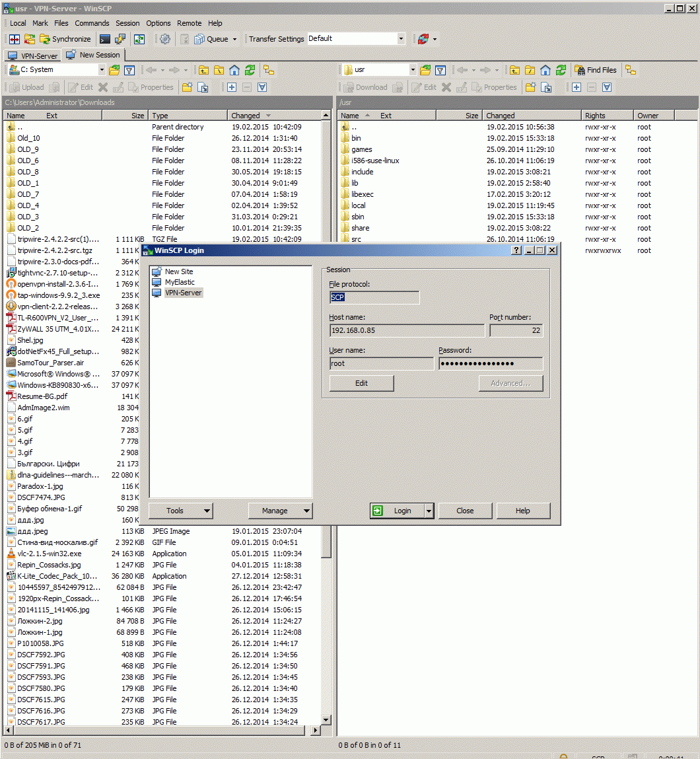Viewport: 700px width, 759px height.
Task: Go to home directory in local panel
Action: [234, 70]
